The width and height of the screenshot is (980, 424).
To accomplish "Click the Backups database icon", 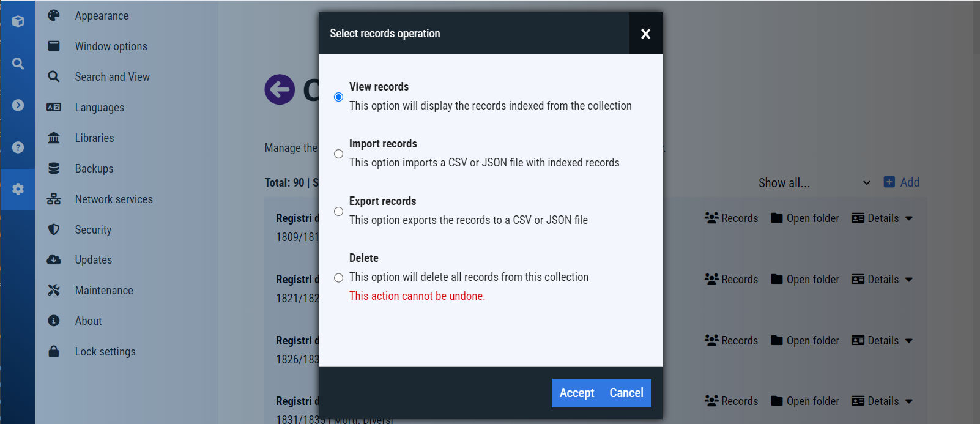I will click(54, 168).
